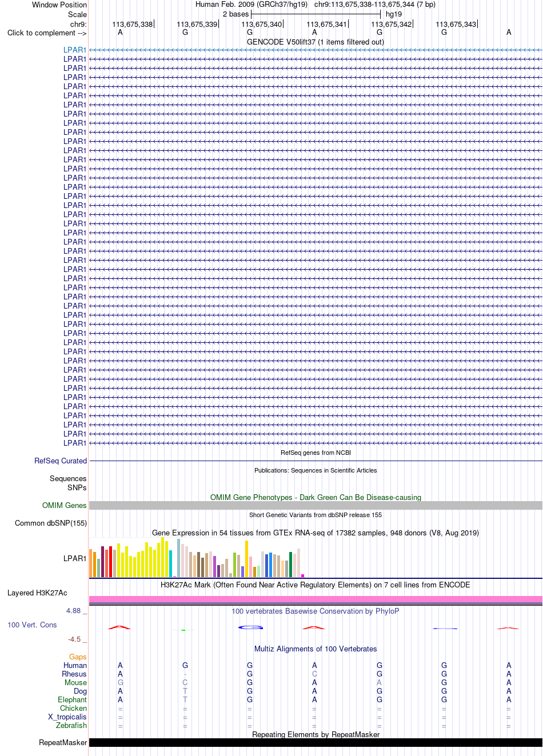Screen dimensions: 543x756
Task: Select the Zebrafish alignment row label
Action: (x=71, y=726)
